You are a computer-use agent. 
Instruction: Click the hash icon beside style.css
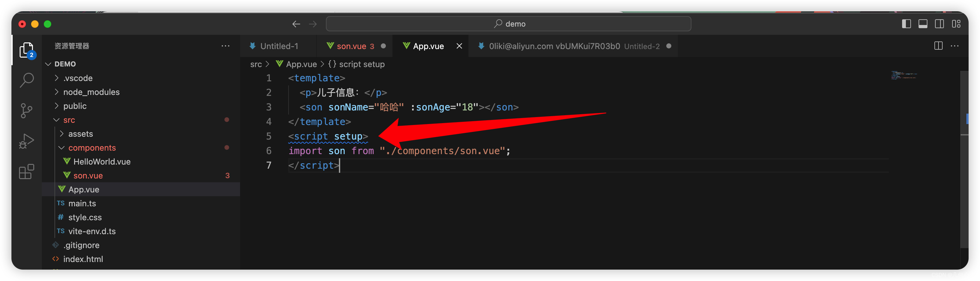click(60, 217)
